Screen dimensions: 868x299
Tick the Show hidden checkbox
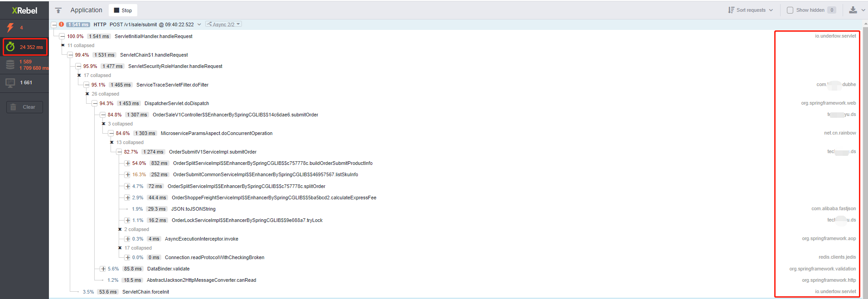[790, 10]
